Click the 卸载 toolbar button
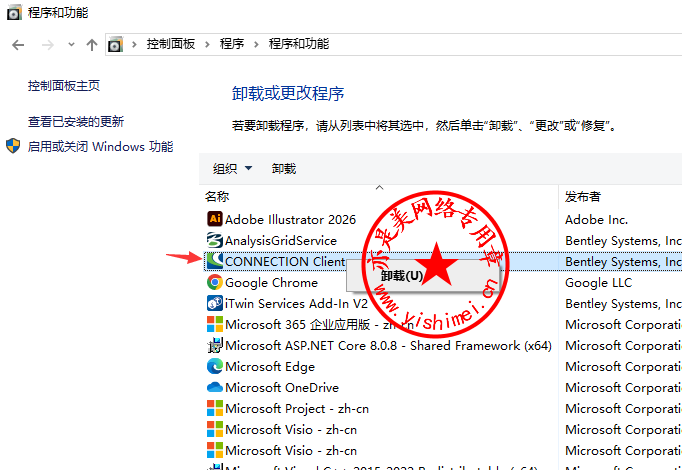This screenshot has width=682, height=470. 284,169
